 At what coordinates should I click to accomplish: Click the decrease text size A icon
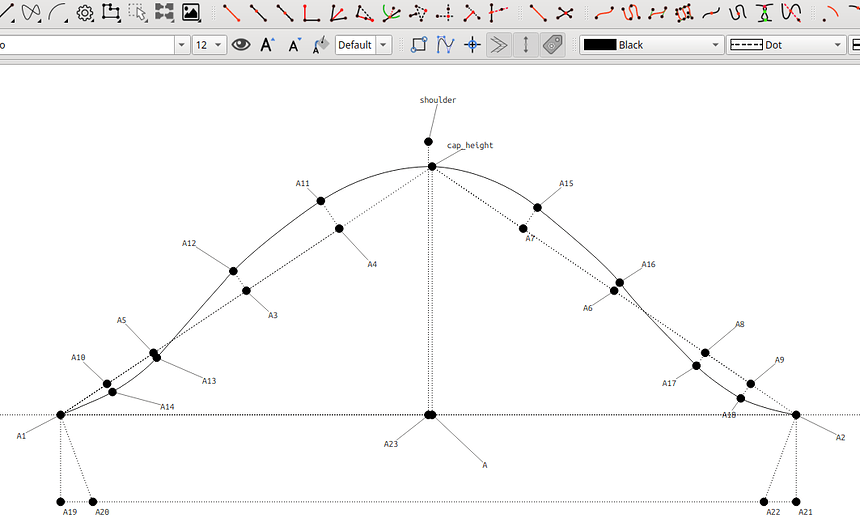click(x=294, y=45)
